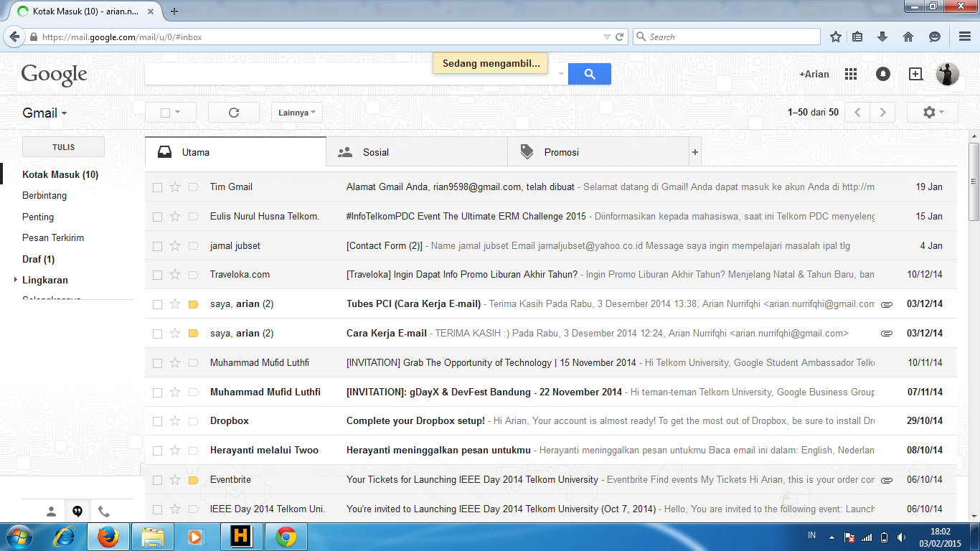Click the Firefox Search field
This screenshot has width=980, height=551.
[x=726, y=37]
